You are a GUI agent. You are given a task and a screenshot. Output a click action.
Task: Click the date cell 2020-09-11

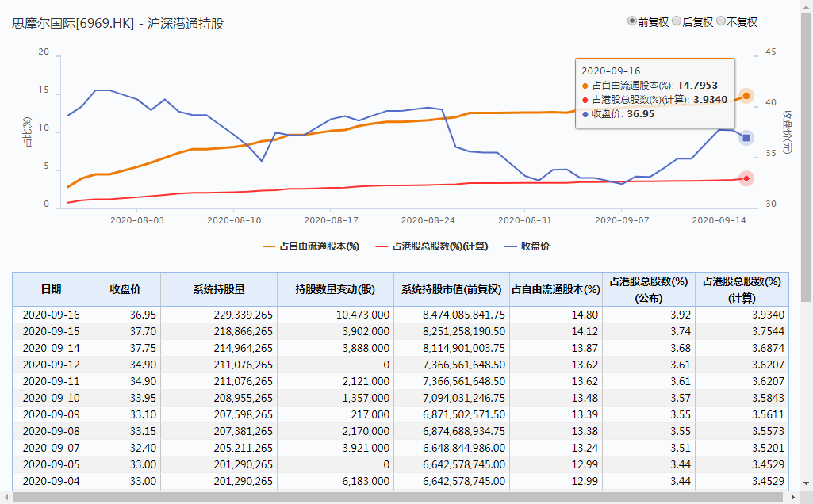coord(51,381)
